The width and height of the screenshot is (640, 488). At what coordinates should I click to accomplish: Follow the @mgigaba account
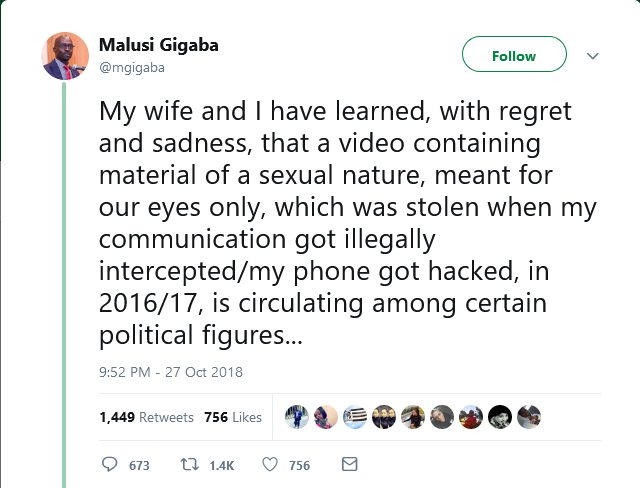514,56
